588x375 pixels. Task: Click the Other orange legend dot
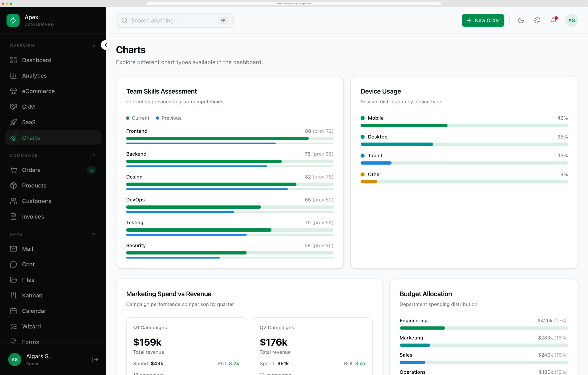[363, 174]
